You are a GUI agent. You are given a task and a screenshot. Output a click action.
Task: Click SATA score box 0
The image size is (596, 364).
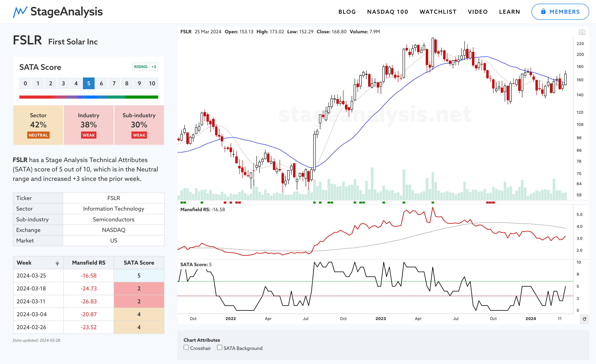click(x=25, y=83)
